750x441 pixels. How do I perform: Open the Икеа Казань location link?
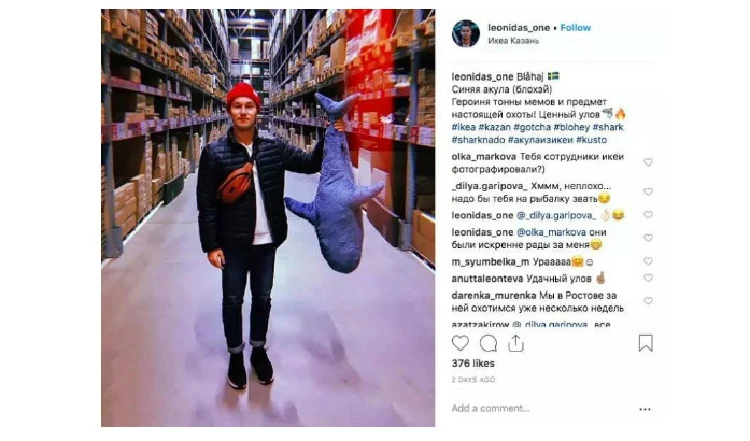[x=513, y=41]
